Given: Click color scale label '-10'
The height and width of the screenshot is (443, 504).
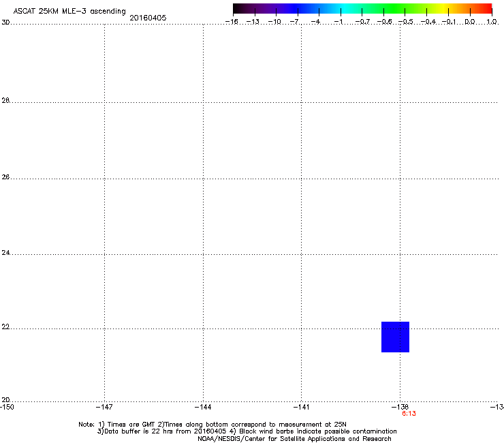Looking at the screenshot, I should click(274, 22).
